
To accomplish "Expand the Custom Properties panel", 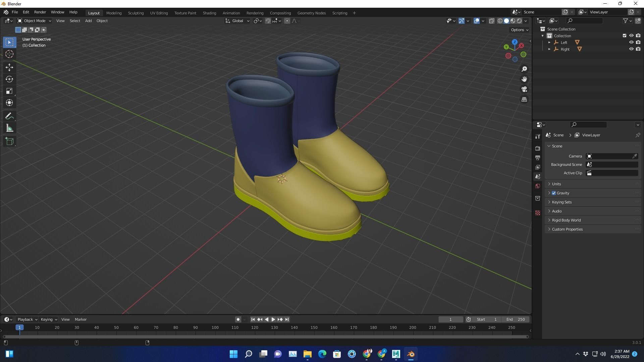I will point(593,229).
